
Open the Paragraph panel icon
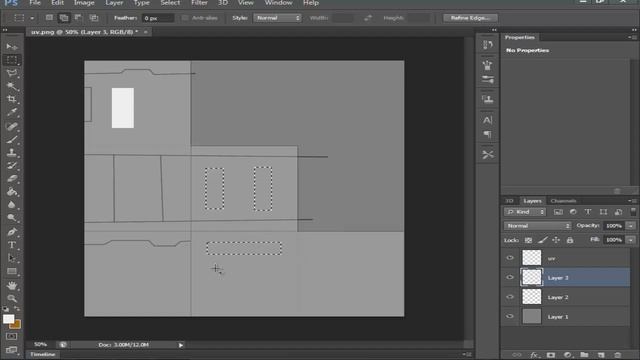tap(487, 134)
